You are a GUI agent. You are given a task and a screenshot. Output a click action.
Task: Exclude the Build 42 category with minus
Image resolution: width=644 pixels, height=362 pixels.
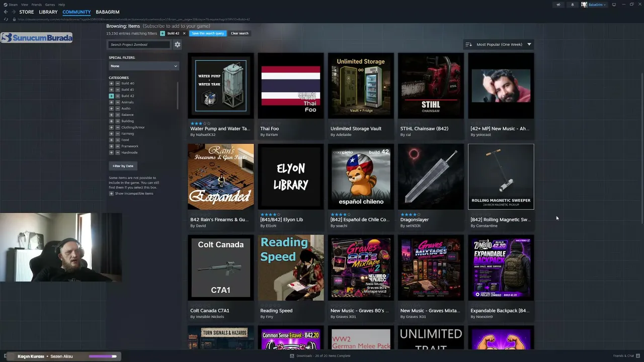point(118,96)
